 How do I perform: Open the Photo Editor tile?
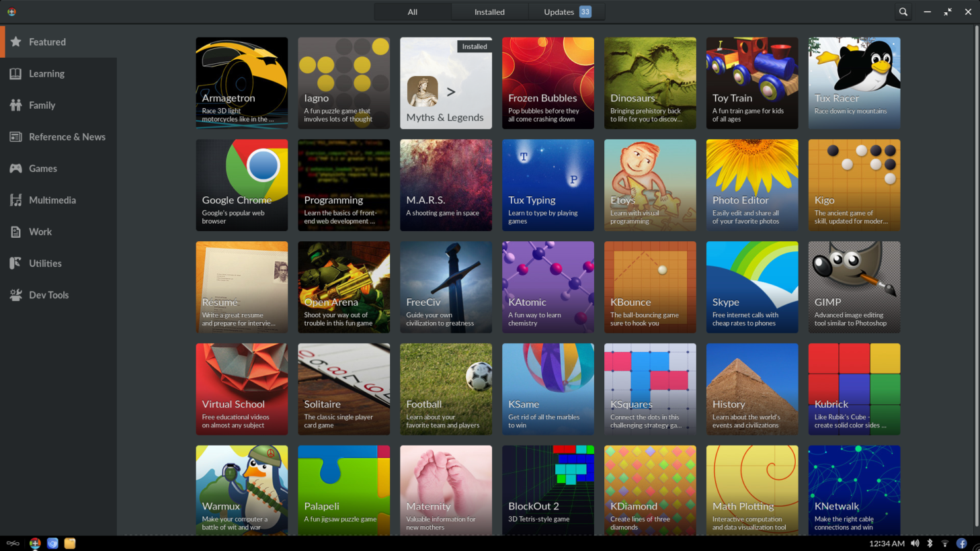point(753,185)
